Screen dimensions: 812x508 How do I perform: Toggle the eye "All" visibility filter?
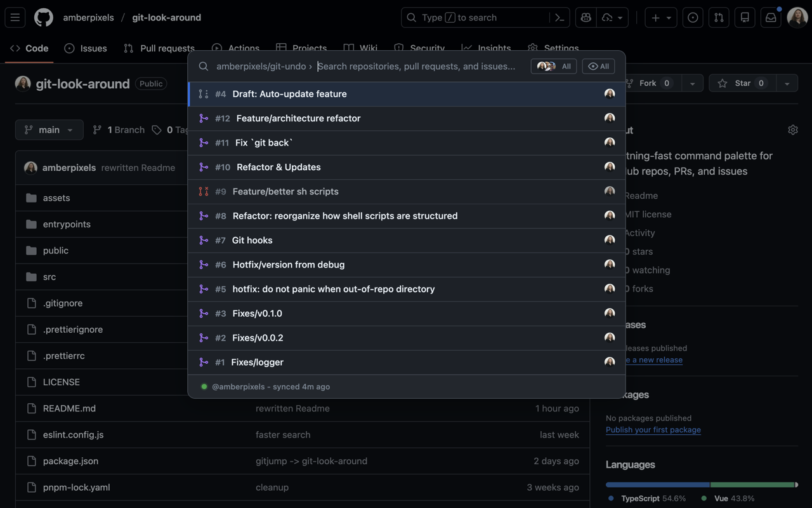pyautogui.click(x=598, y=66)
